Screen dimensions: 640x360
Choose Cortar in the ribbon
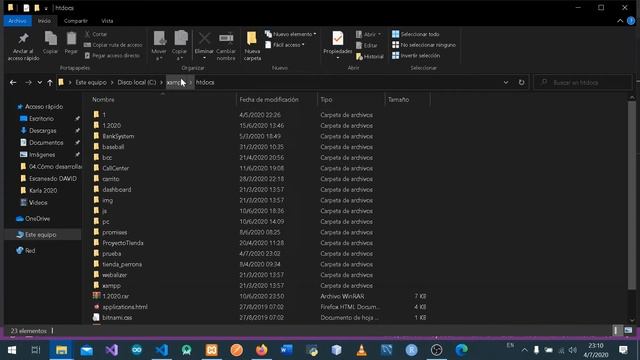pos(96,34)
